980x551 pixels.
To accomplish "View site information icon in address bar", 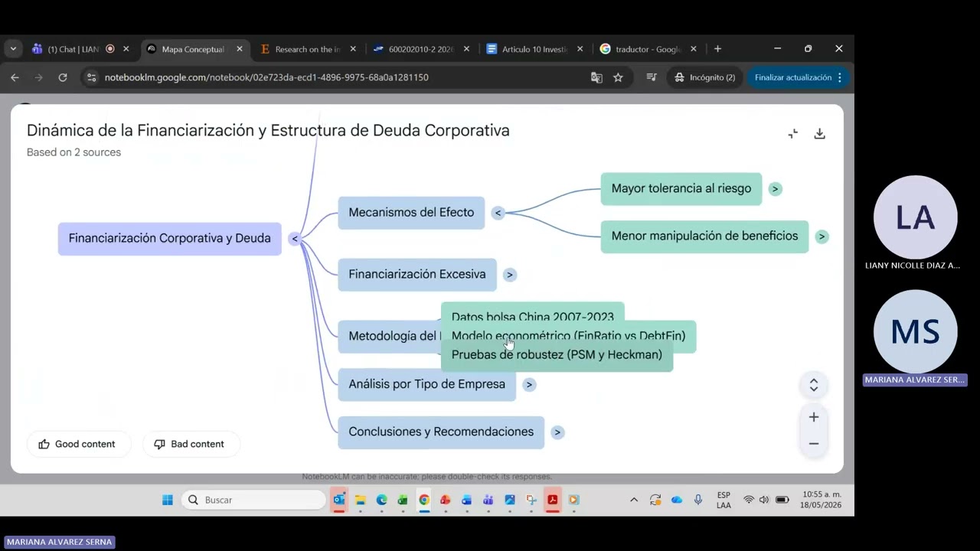I will (92, 77).
